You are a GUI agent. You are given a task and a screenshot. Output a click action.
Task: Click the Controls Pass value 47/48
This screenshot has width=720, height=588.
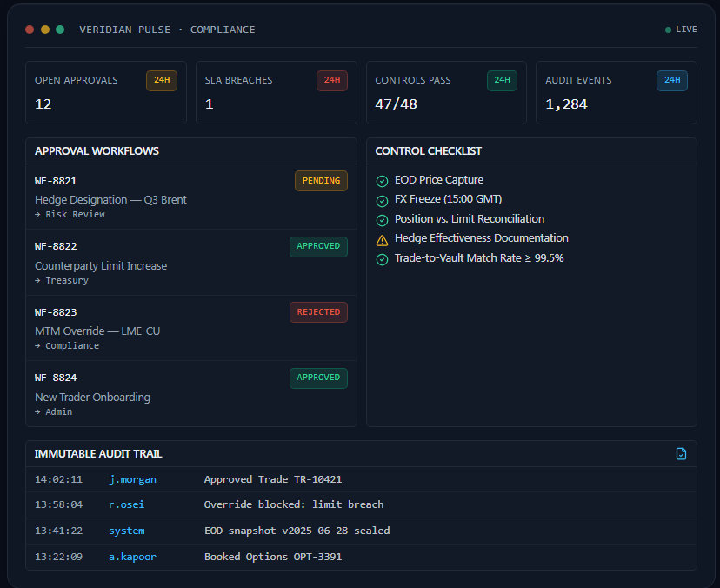tap(396, 104)
